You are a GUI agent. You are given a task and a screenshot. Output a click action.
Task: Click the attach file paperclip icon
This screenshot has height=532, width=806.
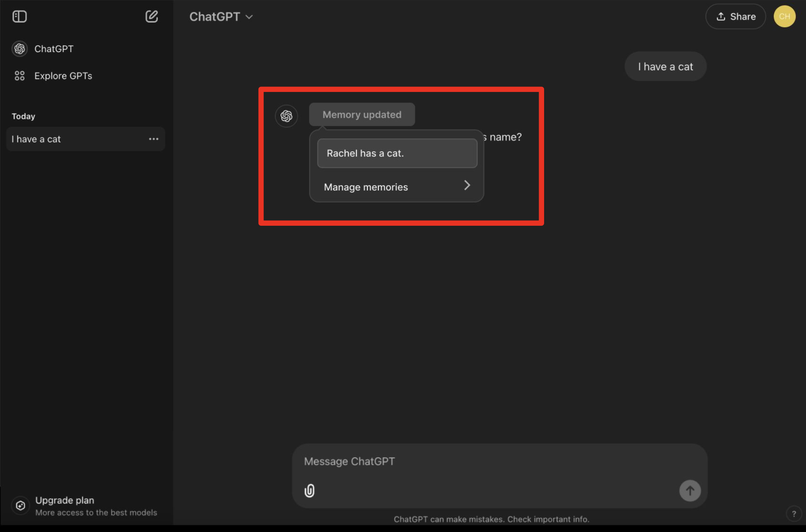click(309, 490)
